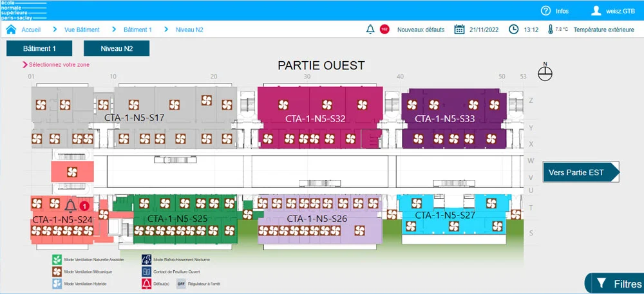Image resolution: width=644 pixels, height=294 pixels.
Task: Click the calendar date icon
Action: [x=460, y=30]
